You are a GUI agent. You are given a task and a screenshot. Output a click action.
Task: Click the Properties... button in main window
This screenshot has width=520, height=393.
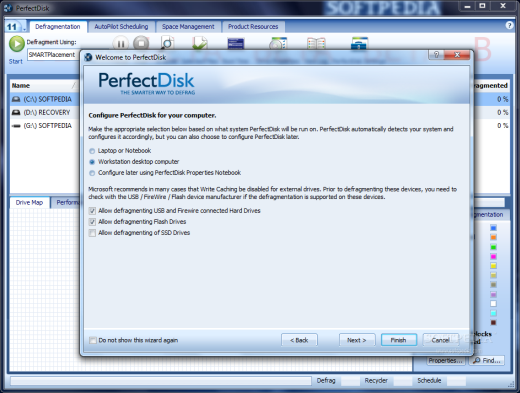click(446, 361)
